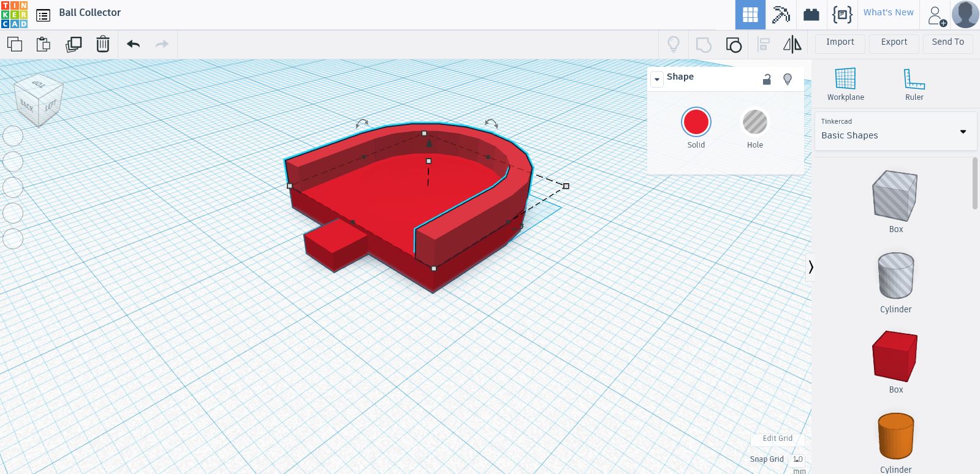The image size is (980, 474).
Task: Toggle shape visibility lightbulb in Shape panel
Action: tap(788, 79)
